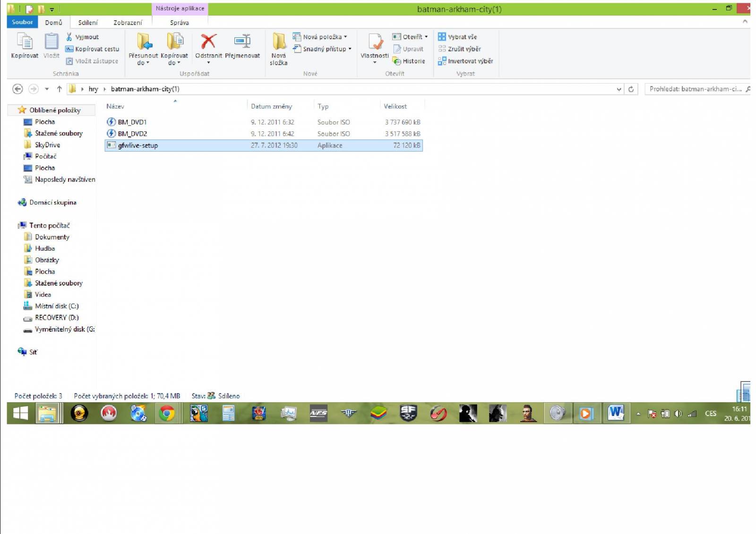The width and height of the screenshot is (756, 534).
Task: Go up one folder level arrow
Action: click(59, 89)
